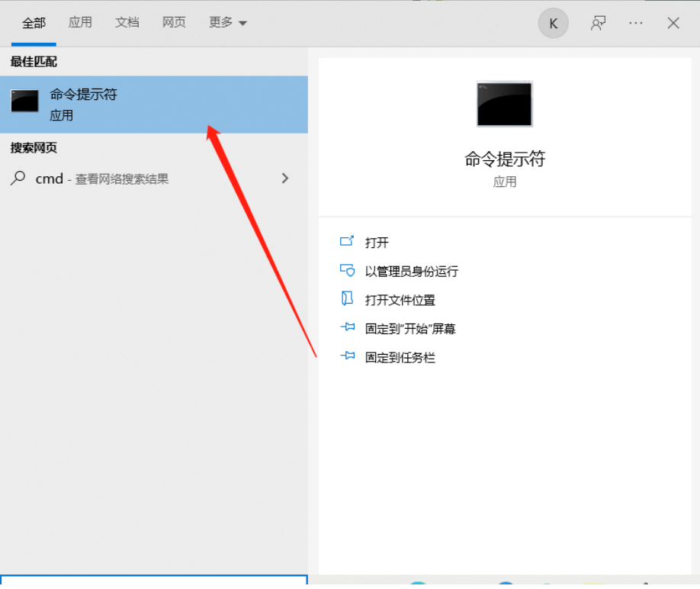Open the three-dots more options menu

pyautogui.click(x=636, y=23)
